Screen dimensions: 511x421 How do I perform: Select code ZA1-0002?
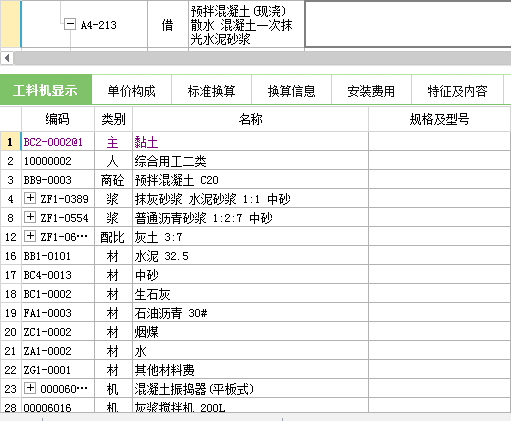pyautogui.click(x=58, y=351)
